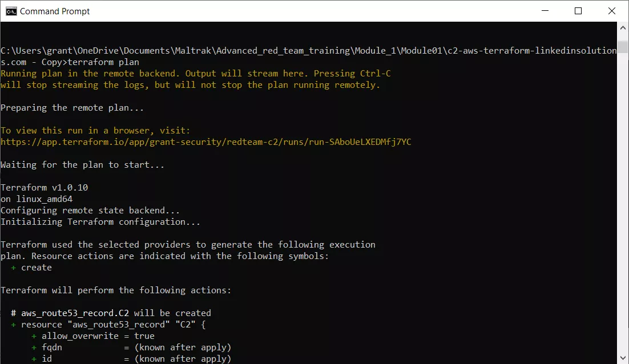Click the "Preparing the remote plan" text
The image size is (629, 364).
[71, 107]
